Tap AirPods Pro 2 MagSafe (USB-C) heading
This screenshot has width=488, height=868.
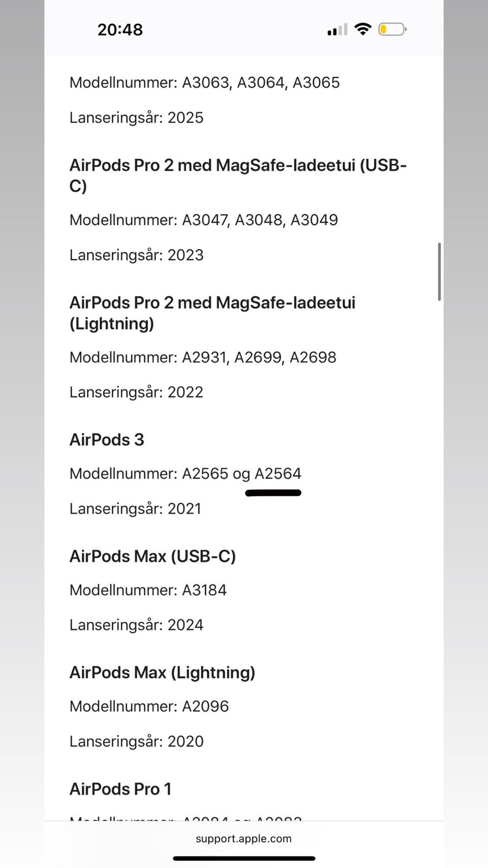coord(238,175)
